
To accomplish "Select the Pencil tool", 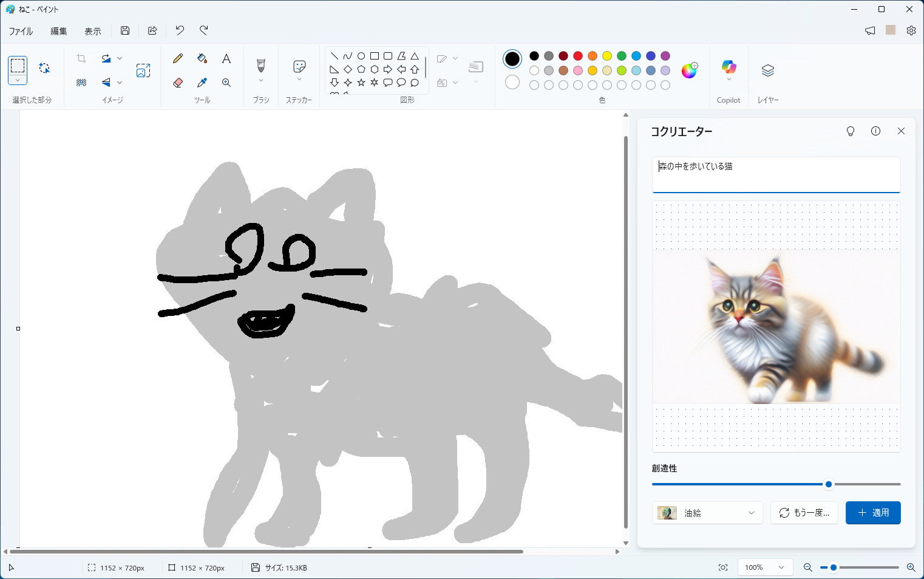I will click(177, 58).
